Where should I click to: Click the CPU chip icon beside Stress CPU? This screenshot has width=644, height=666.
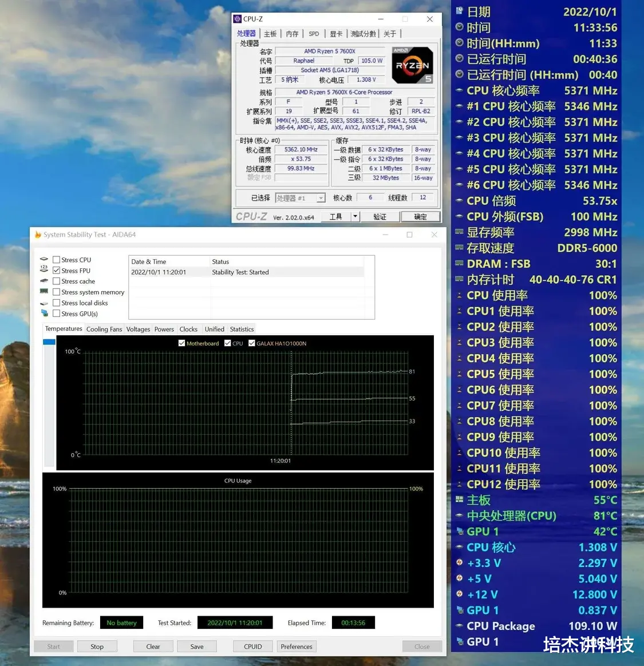pos(44,259)
